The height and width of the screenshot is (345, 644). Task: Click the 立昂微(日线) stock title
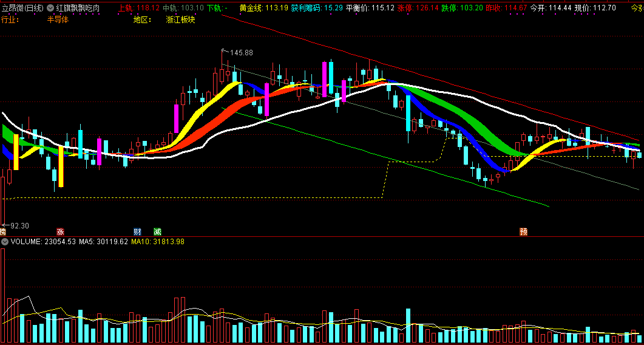(x=22, y=7)
